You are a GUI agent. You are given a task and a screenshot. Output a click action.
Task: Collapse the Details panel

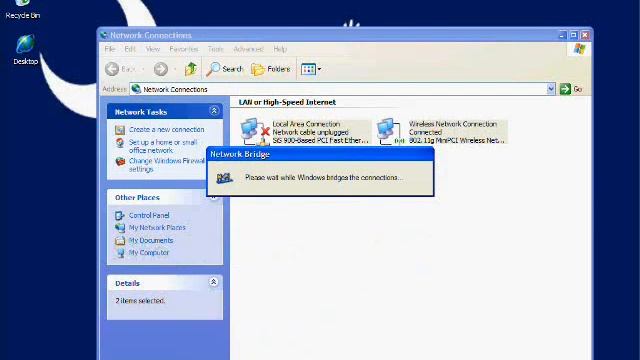pos(213,282)
